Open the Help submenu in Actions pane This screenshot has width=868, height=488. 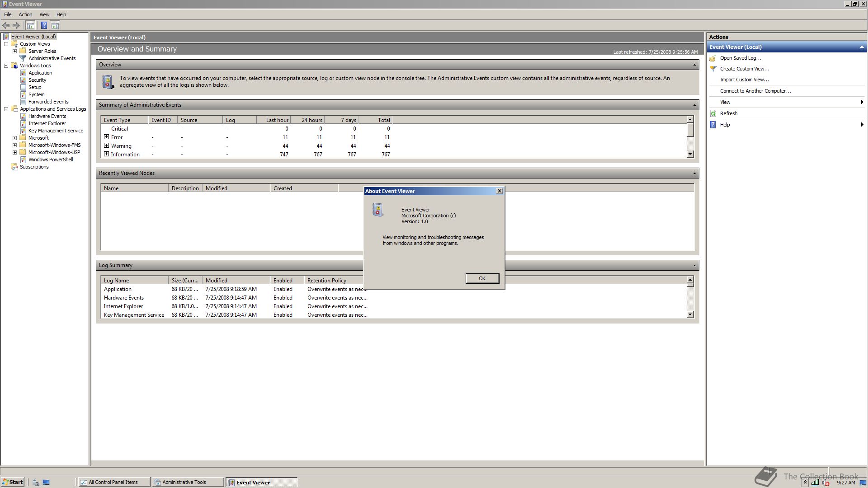coord(787,125)
